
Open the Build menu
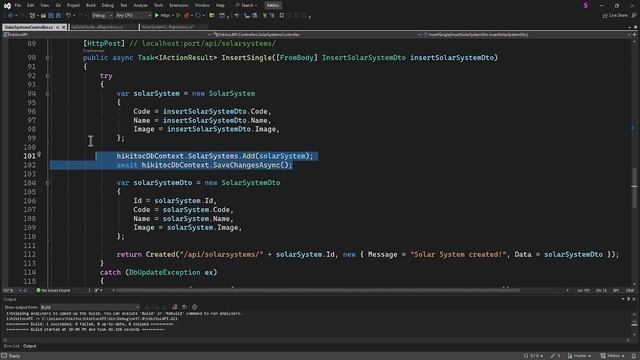click(91, 5)
